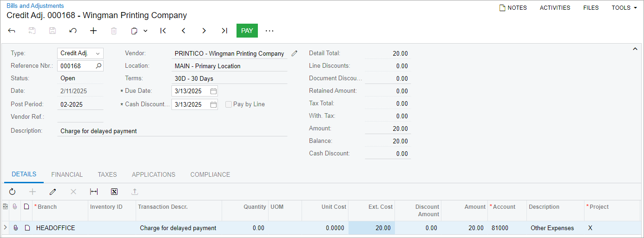Click the note icon on HEADOFFICE row
The height and width of the screenshot is (238, 644).
click(27, 228)
